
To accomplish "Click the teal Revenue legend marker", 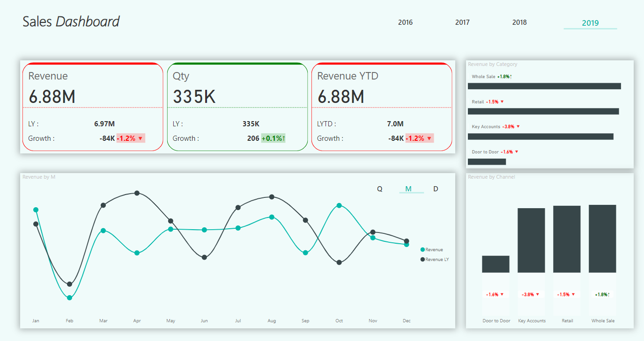I will (422, 250).
